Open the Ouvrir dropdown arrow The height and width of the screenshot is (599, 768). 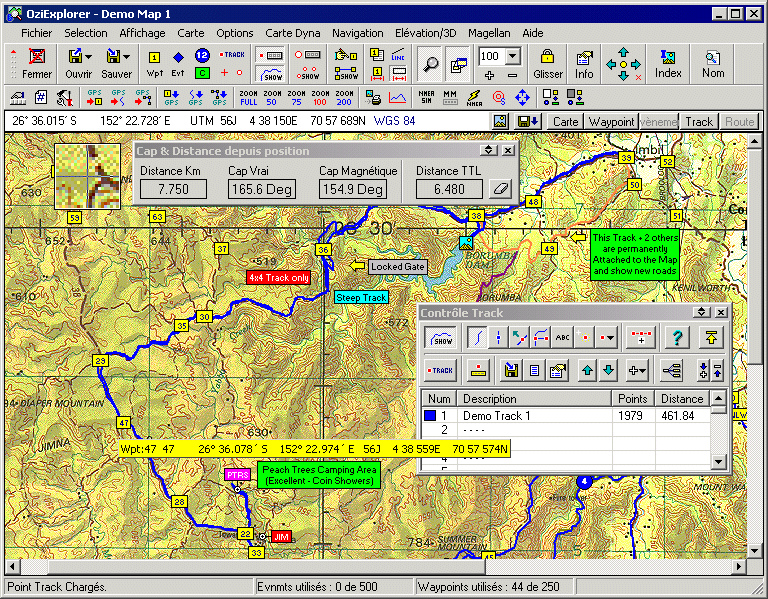[89, 57]
